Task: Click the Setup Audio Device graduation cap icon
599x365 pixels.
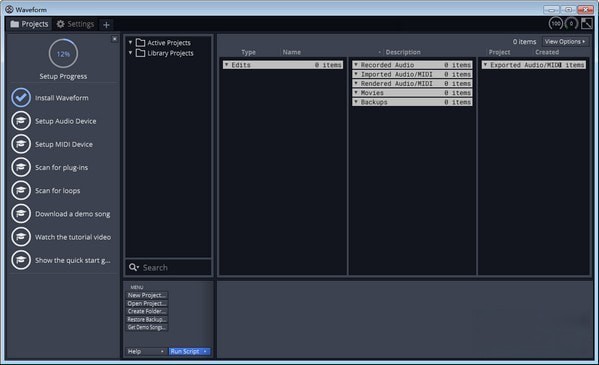Action: point(21,121)
